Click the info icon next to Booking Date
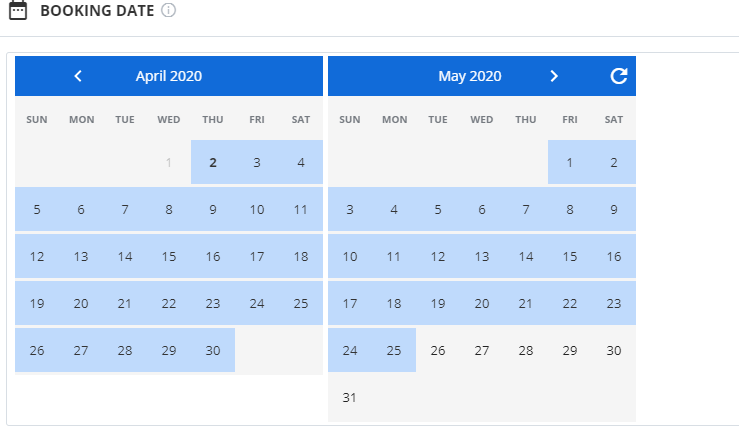The image size is (739, 426). point(168,12)
